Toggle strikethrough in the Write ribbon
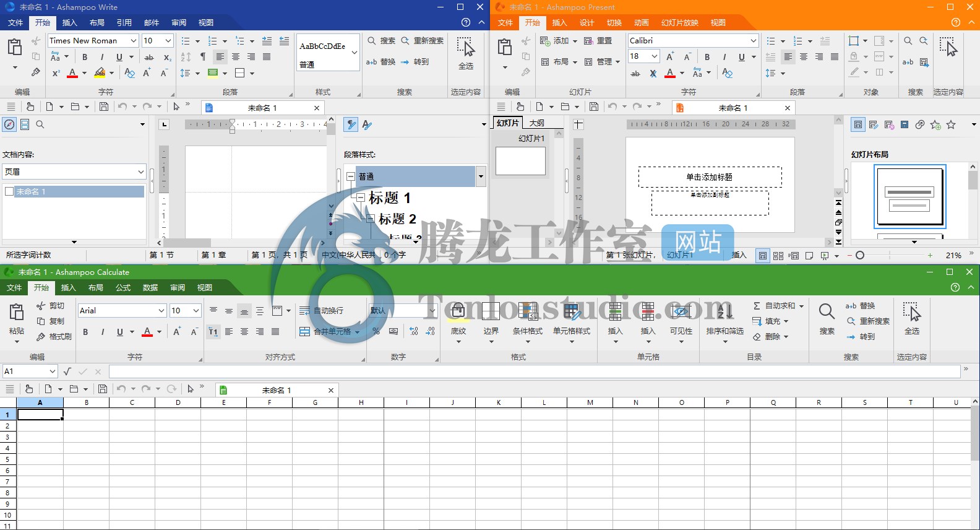This screenshot has height=530, width=980. 149,57
